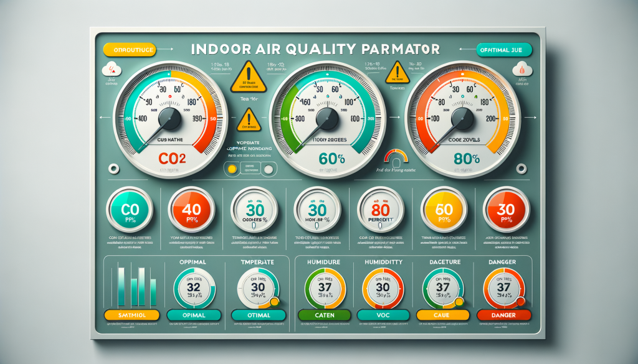
Task: Click the COOE ZOVELS label inside gauge
Action: point(464,140)
